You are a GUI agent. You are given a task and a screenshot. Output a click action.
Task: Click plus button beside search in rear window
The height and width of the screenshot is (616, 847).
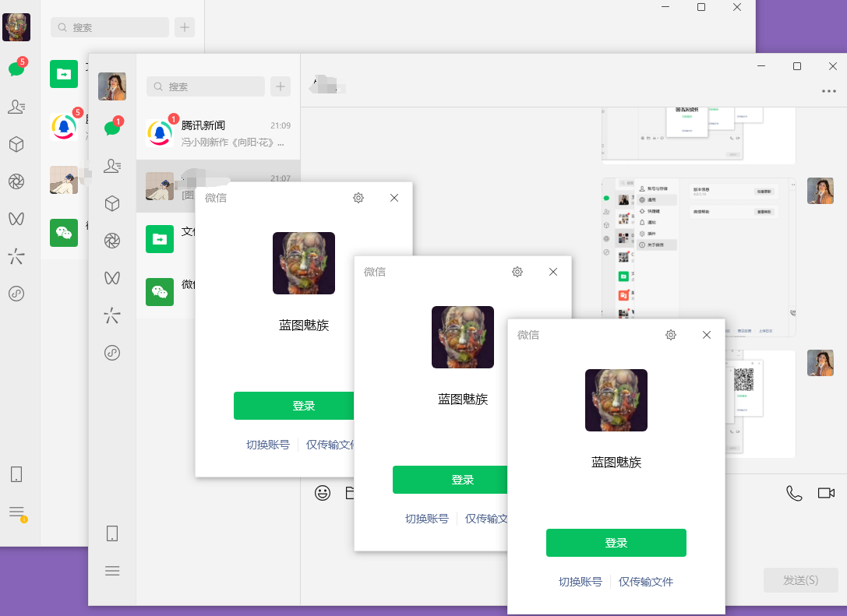(184, 27)
